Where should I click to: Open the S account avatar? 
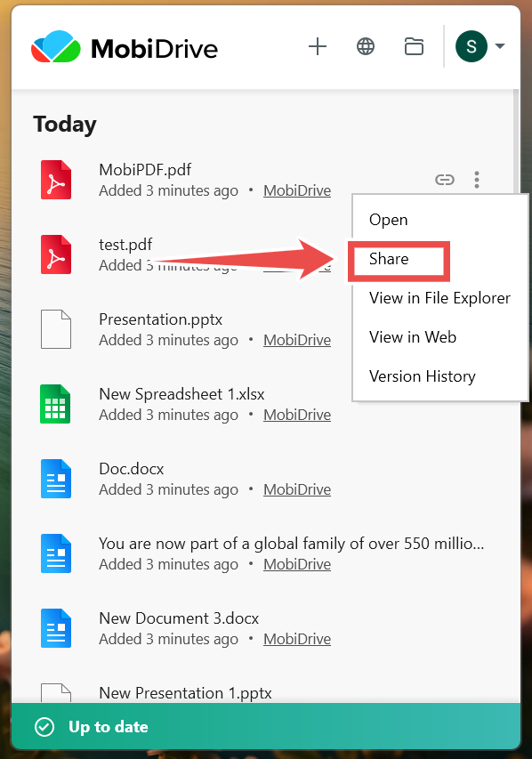tap(471, 46)
